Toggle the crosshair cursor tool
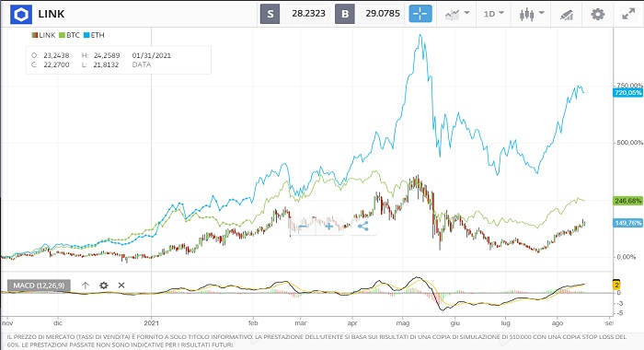Viewport: 644px width, 350px height. click(x=420, y=14)
